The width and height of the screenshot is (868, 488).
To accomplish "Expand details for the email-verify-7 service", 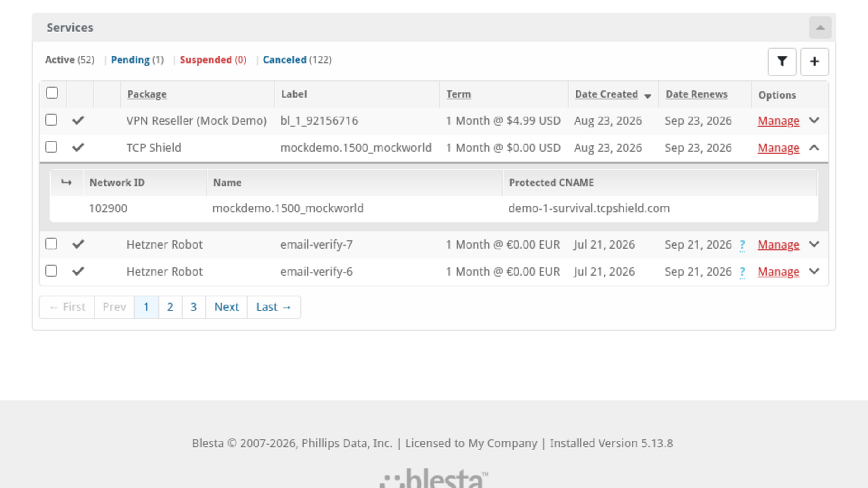I will click(x=814, y=244).
